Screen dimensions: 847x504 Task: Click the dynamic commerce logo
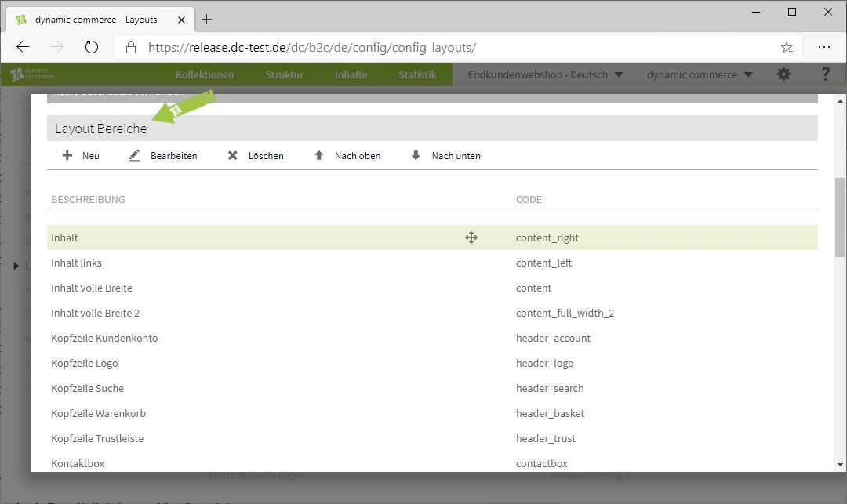point(32,74)
